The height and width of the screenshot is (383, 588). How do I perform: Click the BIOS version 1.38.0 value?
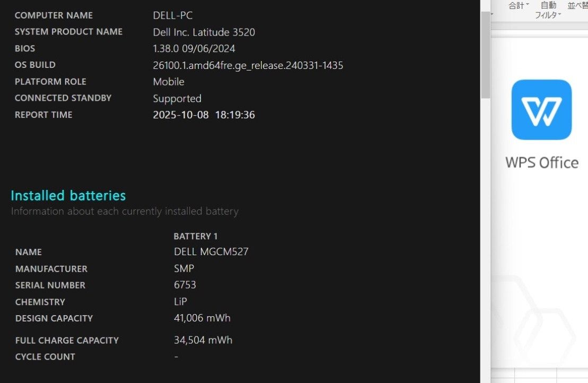pyautogui.click(x=194, y=49)
